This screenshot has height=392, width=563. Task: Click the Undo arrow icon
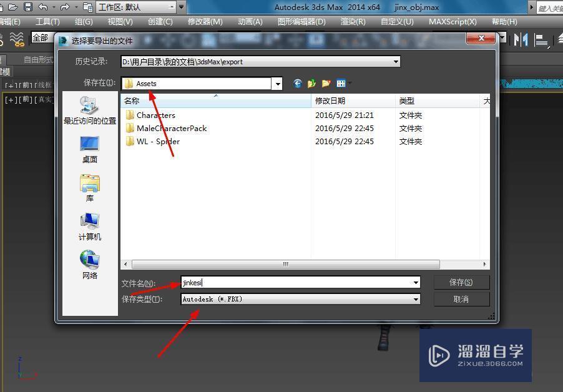click(42, 7)
